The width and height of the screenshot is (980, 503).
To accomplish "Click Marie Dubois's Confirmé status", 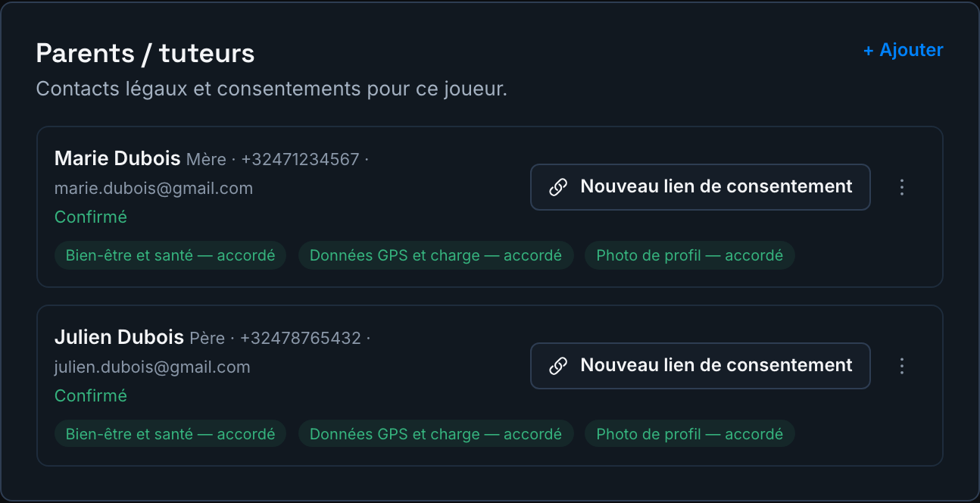I will click(91, 217).
